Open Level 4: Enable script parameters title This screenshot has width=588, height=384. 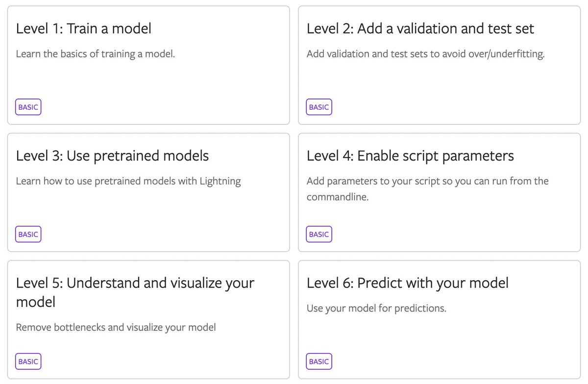pos(410,156)
